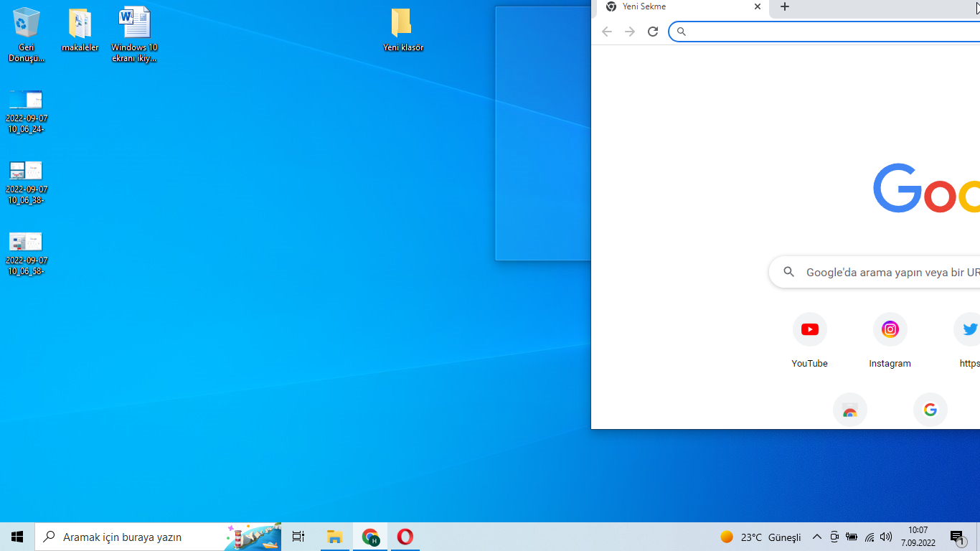Open File Explorer from the taskbar

pos(334,537)
